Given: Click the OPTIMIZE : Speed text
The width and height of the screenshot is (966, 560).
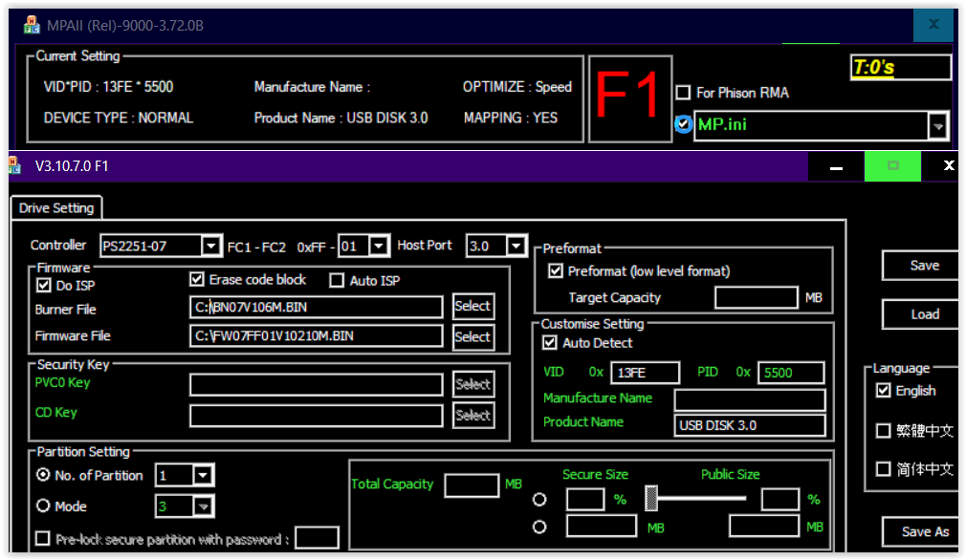Looking at the screenshot, I should tap(516, 87).
